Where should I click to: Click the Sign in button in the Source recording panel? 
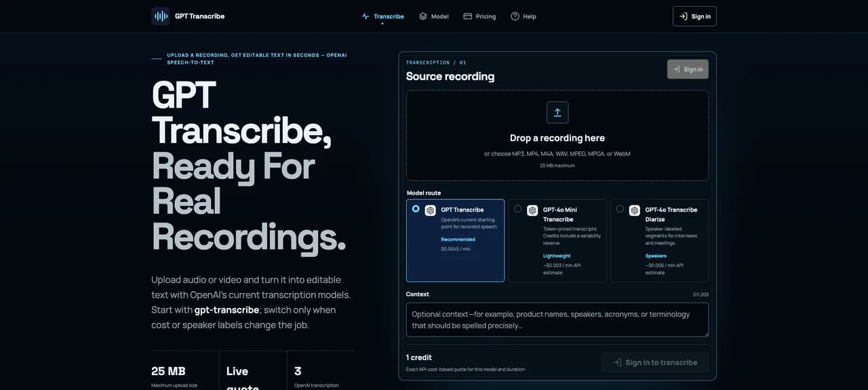point(688,69)
